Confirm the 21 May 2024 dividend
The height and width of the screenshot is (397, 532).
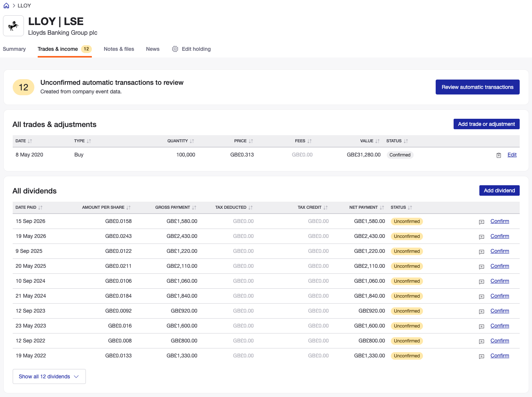tap(500, 296)
